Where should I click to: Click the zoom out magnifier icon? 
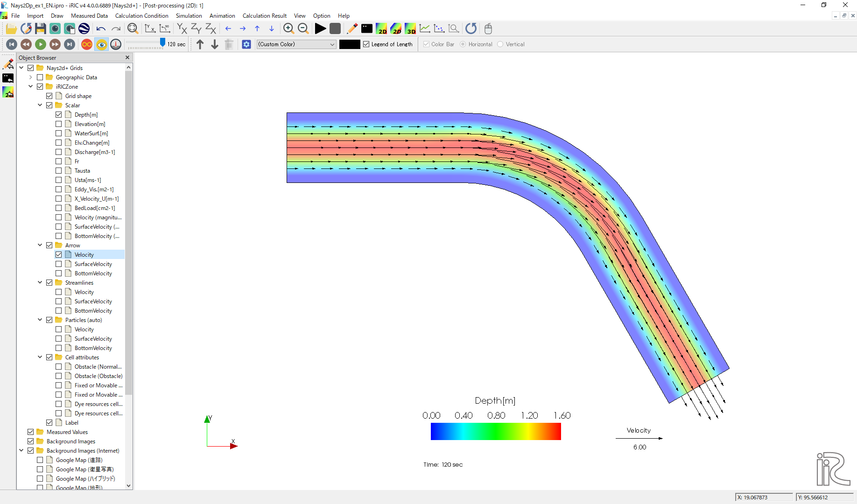303,28
